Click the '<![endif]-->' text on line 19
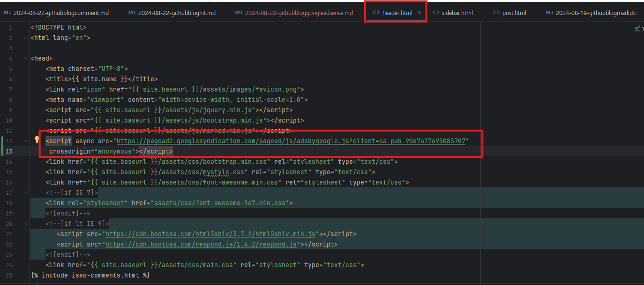This screenshot has height=285, width=644. (68, 213)
